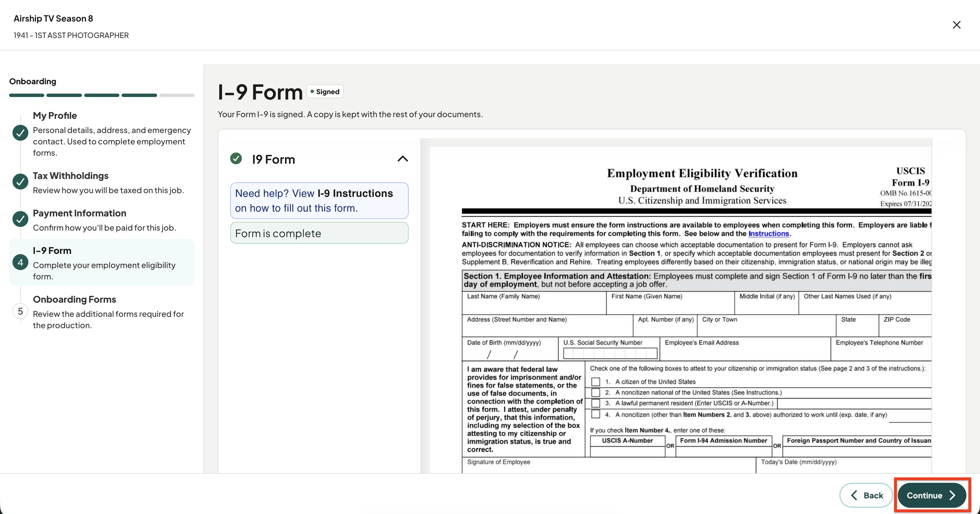
Task: Click the First Name (Given Name) field
Action: click(670, 303)
